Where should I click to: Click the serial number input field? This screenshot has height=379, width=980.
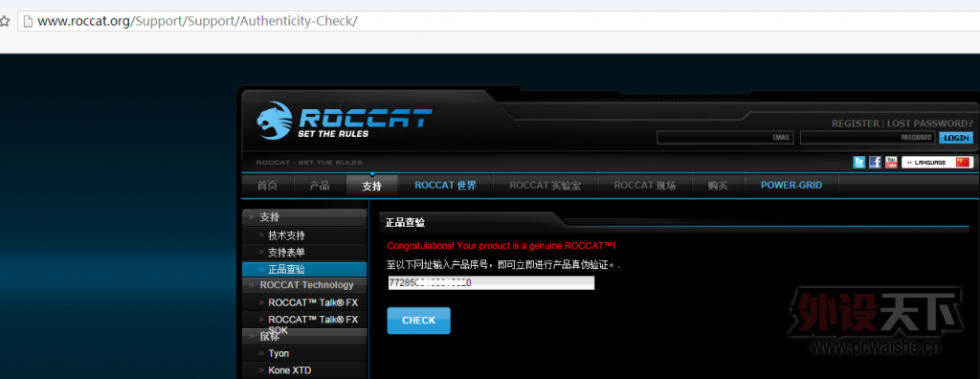click(491, 283)
